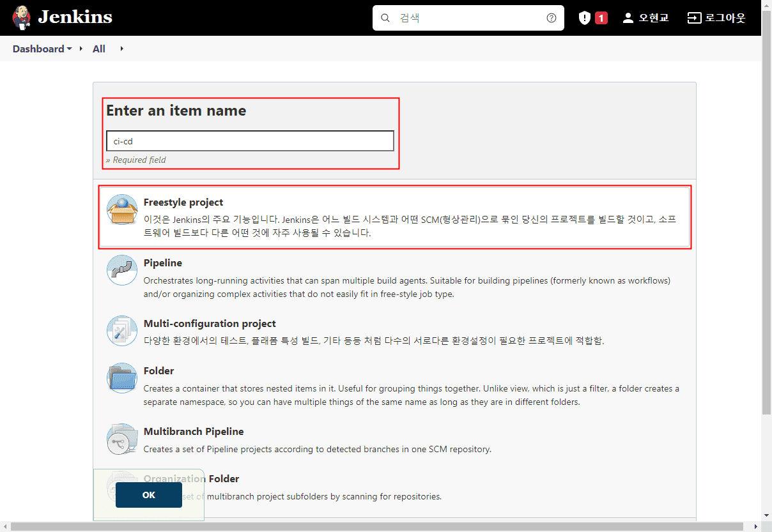772x532 pixels.
Task: Open the All view breadcrumb
Action: click(99, 49)
